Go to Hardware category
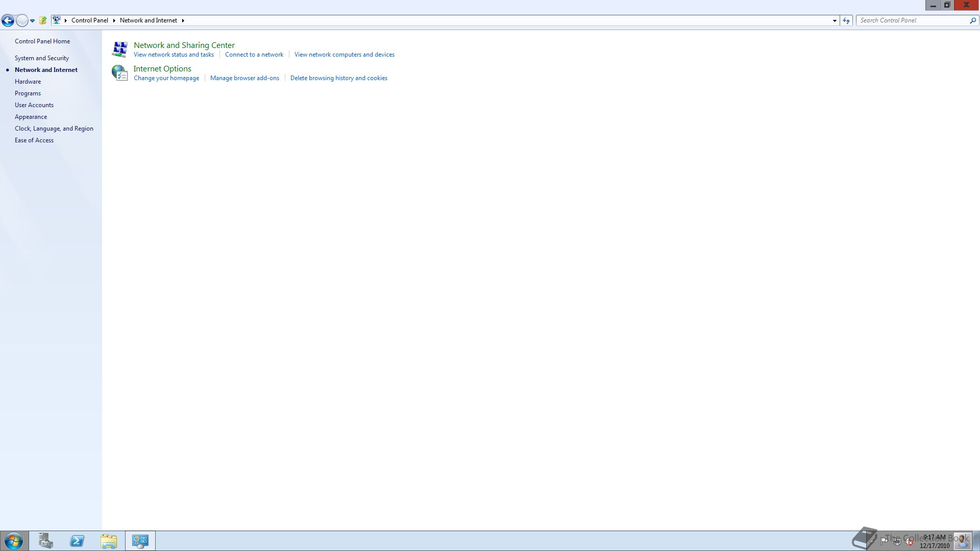The width and height of the screenshot is (980, 551). coord(28,82)
